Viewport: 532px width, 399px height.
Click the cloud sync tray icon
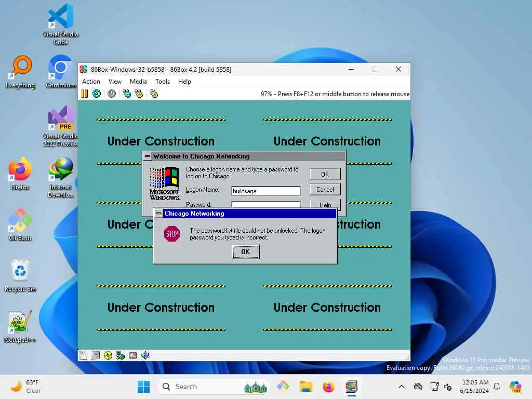418,387
